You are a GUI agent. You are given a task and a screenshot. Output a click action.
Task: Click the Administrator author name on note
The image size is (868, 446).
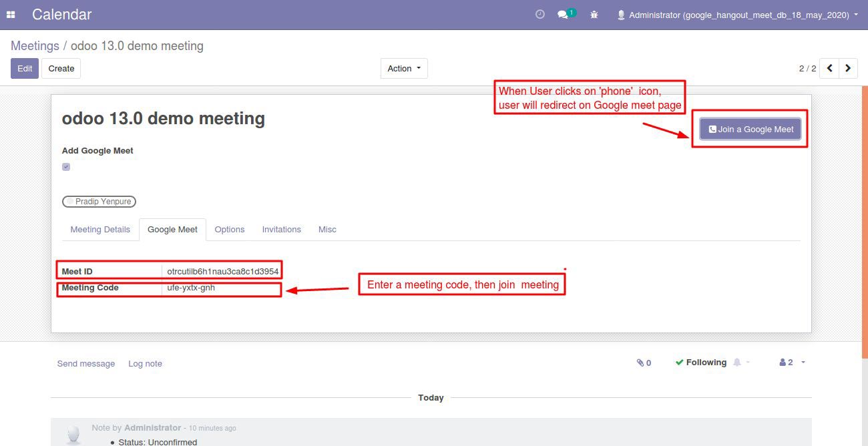152,427
